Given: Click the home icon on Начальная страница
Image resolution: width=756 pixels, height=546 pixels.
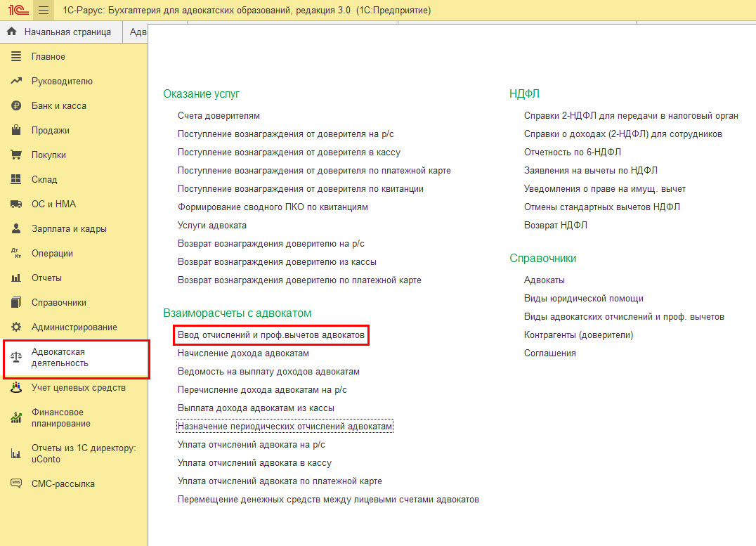Looking at the screenshot, I should click(11, 32).
